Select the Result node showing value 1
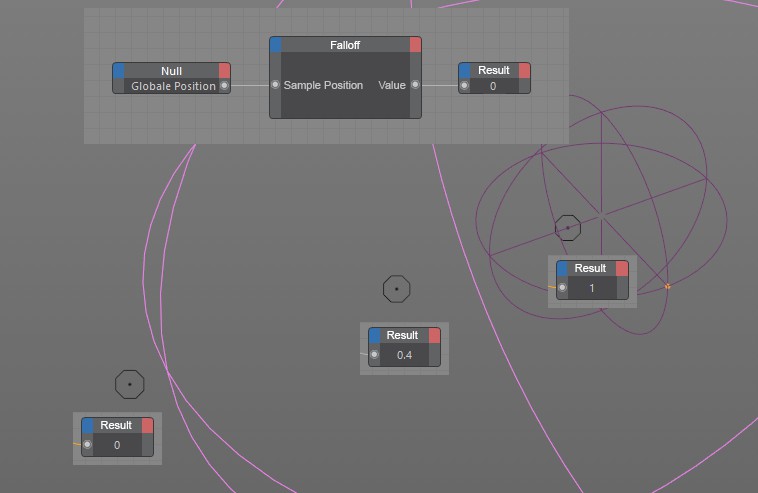Viewport: 758px width, 493px height. 590,268
